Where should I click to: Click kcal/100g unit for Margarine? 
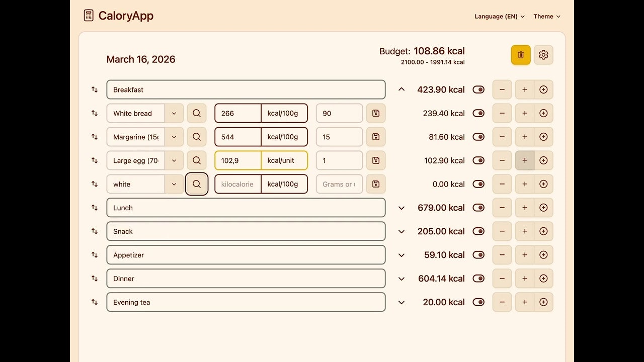tap(284, 137)
